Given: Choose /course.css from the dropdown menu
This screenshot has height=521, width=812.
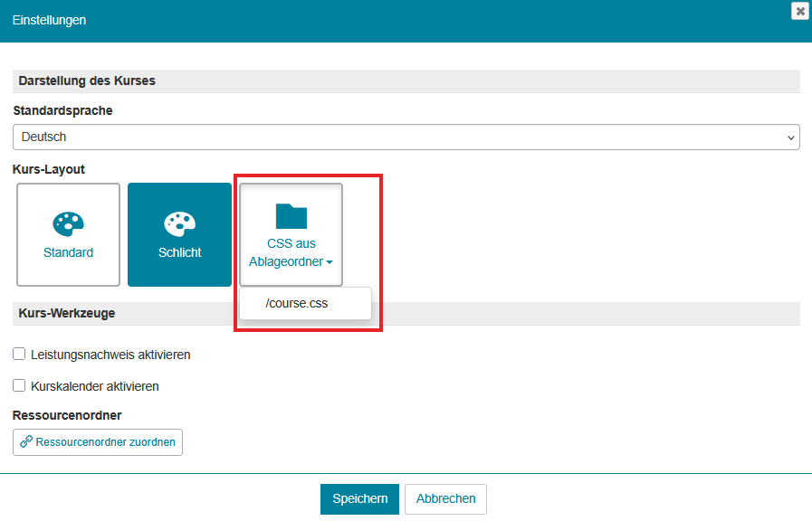Looking at the screenshot, I should click(x=297, y=303).
